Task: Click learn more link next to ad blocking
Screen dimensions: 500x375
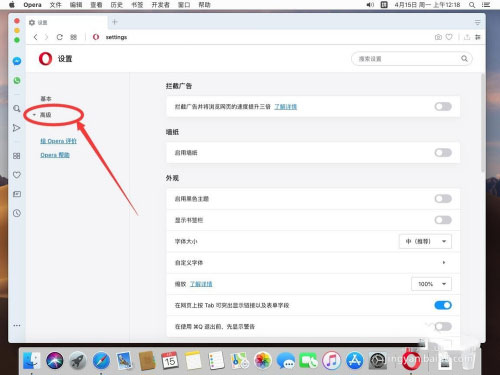Action: pyautogui.click(x=285, y=107)
